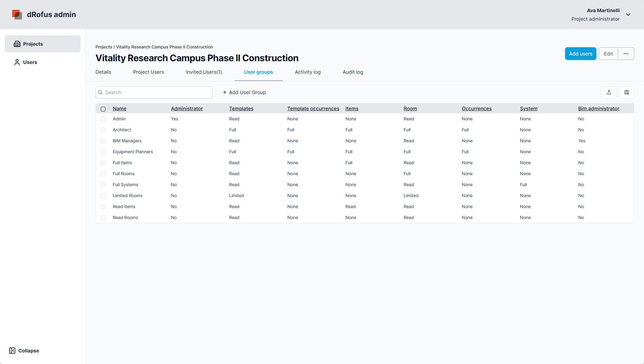Check the Admin row checkbox
The width and height of the screenshot is (644, 364).
pyautogui.click(x=103, y=119)
